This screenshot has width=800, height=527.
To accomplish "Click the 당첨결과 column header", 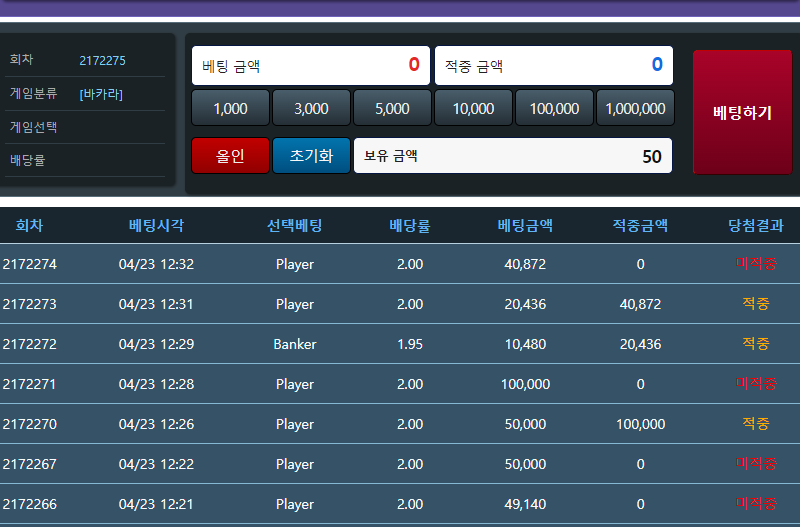I will [755, 226].
